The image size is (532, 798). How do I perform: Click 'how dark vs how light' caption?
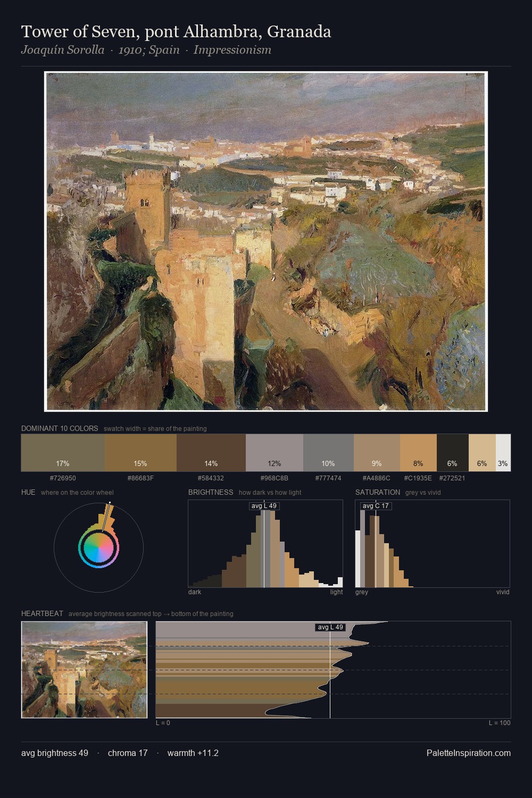coord(270,492)
